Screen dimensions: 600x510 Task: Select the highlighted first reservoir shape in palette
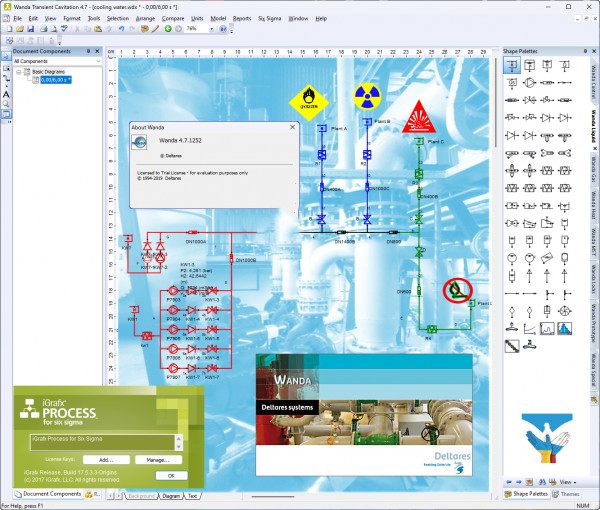point(512,65)
